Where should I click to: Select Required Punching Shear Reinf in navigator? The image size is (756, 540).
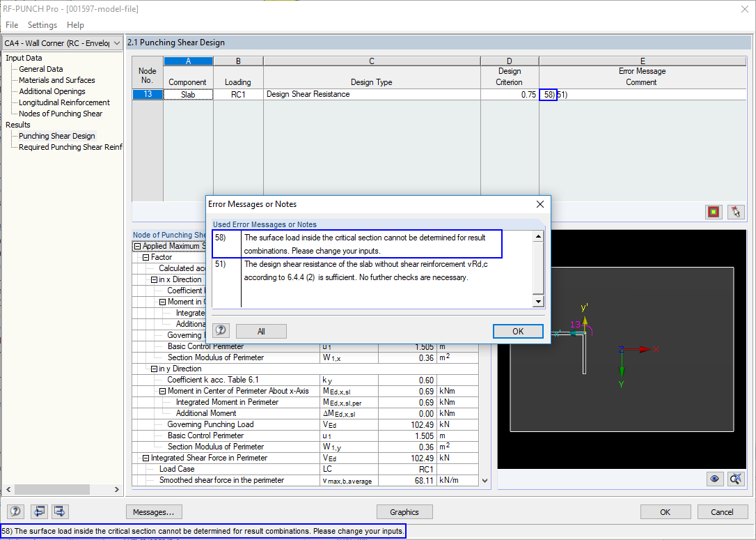point(70,147)
